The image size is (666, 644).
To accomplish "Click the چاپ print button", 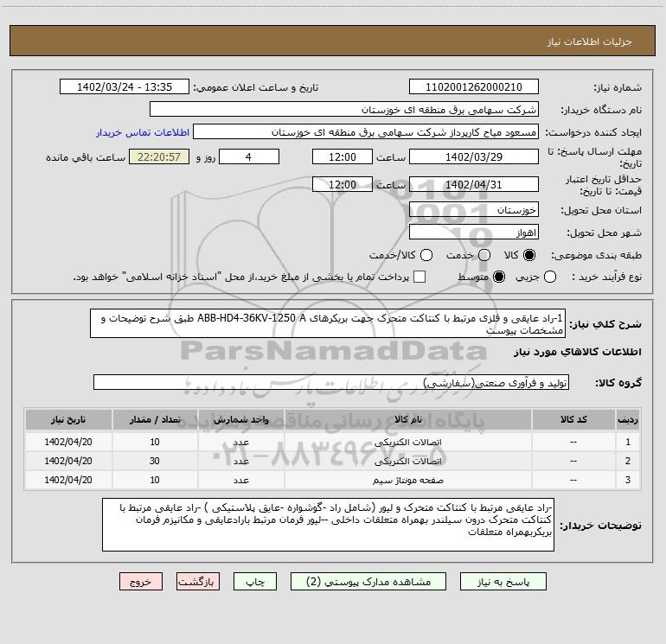I will point(255,582).
